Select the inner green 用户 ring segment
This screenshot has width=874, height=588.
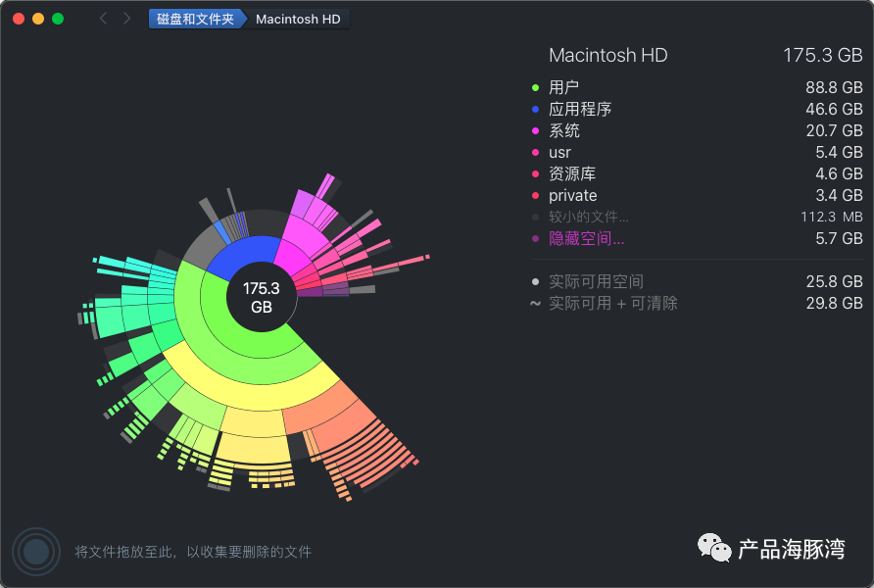237,340
